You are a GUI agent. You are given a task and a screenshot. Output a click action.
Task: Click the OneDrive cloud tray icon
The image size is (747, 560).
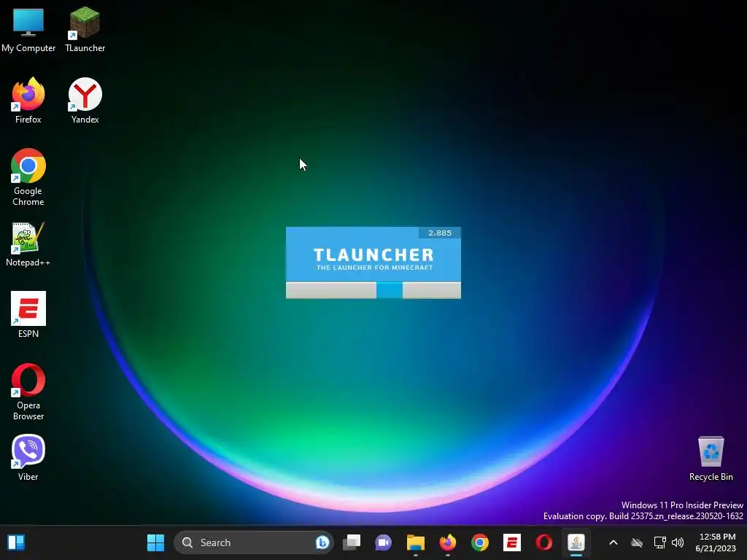tap(636, 542)
